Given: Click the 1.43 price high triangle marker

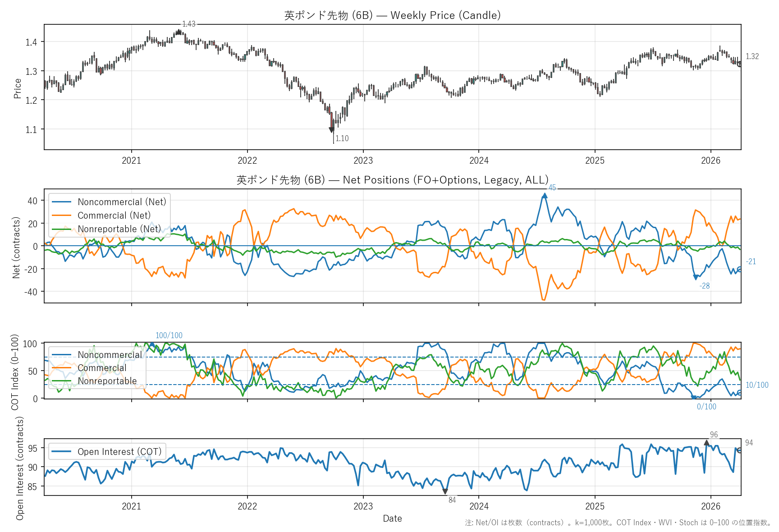Looking at the screenshot, I should point(179,32).
